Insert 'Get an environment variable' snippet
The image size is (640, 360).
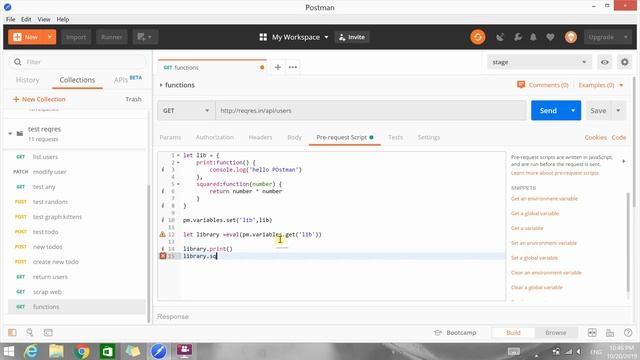pos(544,199)
